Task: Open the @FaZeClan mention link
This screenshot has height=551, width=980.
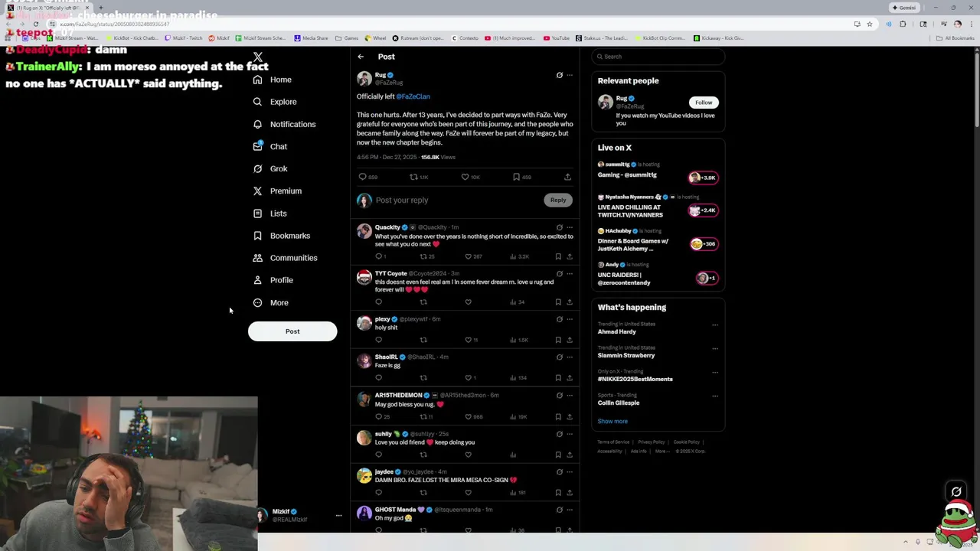Action: click(x=413, y=96)
